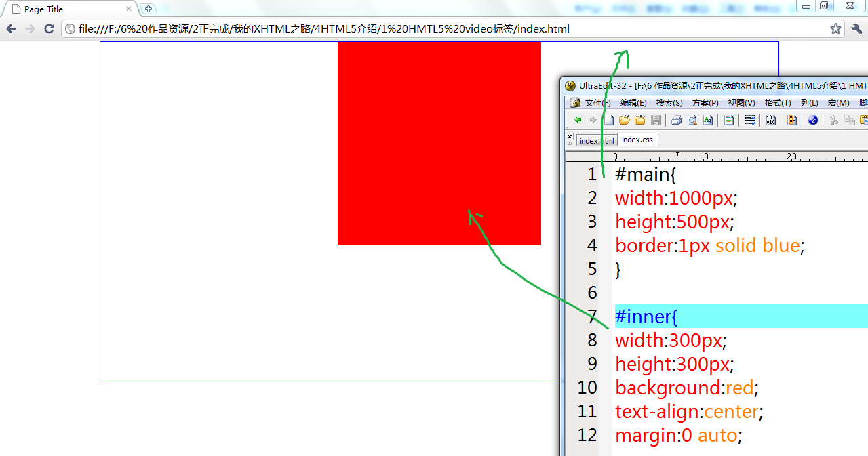This screenshot has height=456, width=868.
Task: Click the UltraEdit line-spacing arrows icon
Action: [x=750, y=120]
